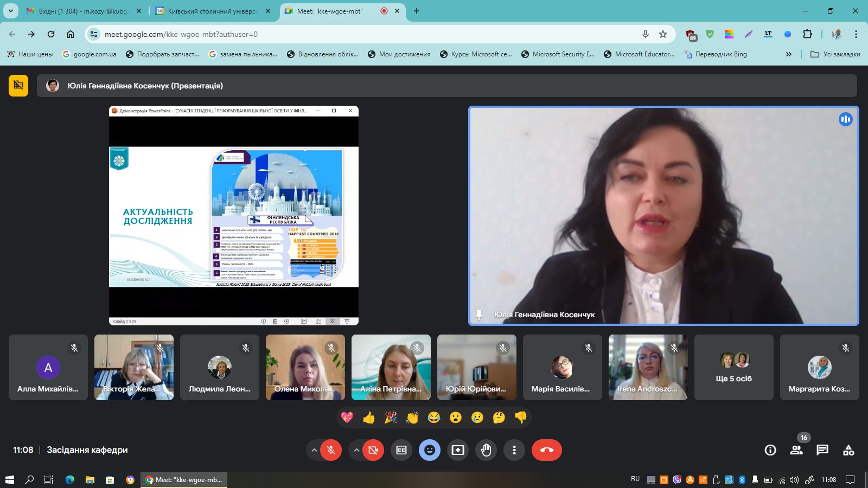
Task: Switch to Київський столичний університет tab
Action: pyautogui.click(x=212, y=11)
